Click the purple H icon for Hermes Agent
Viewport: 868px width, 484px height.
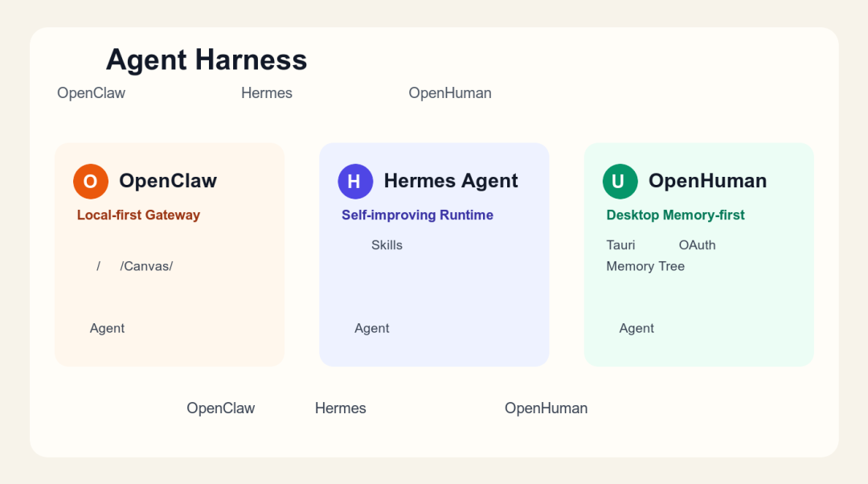pos(355,181)
